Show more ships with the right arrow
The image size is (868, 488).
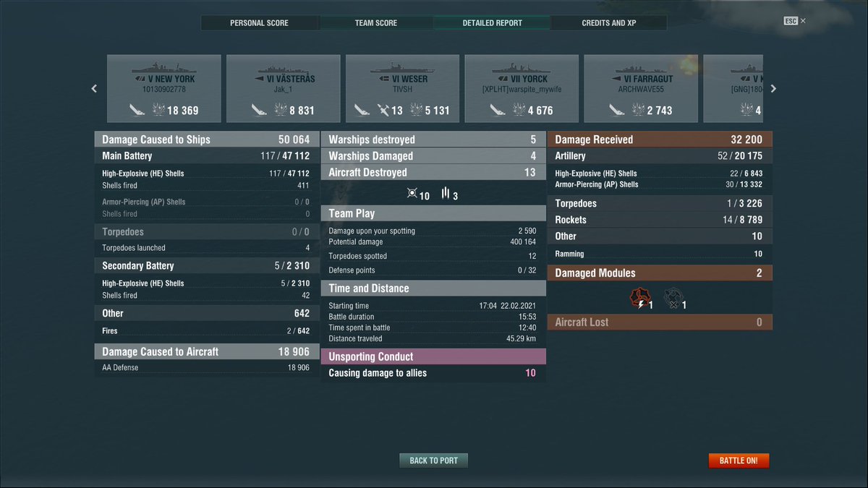pos(773,89)
